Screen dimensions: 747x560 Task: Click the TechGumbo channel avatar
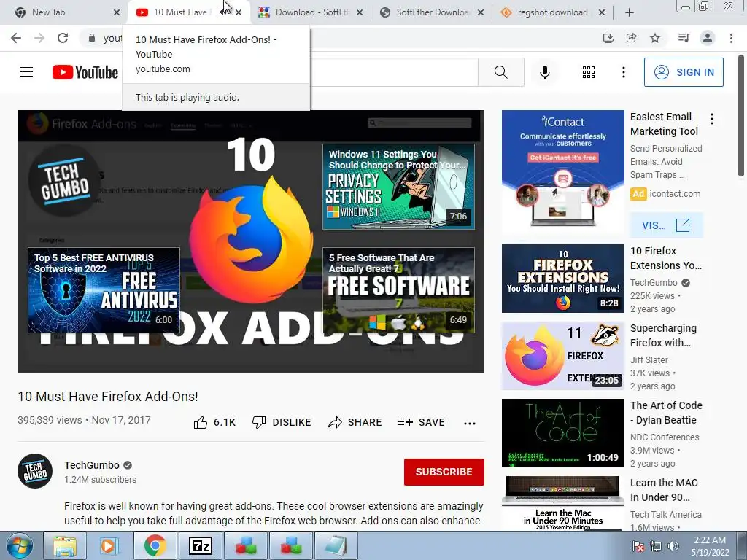(35, 471)
